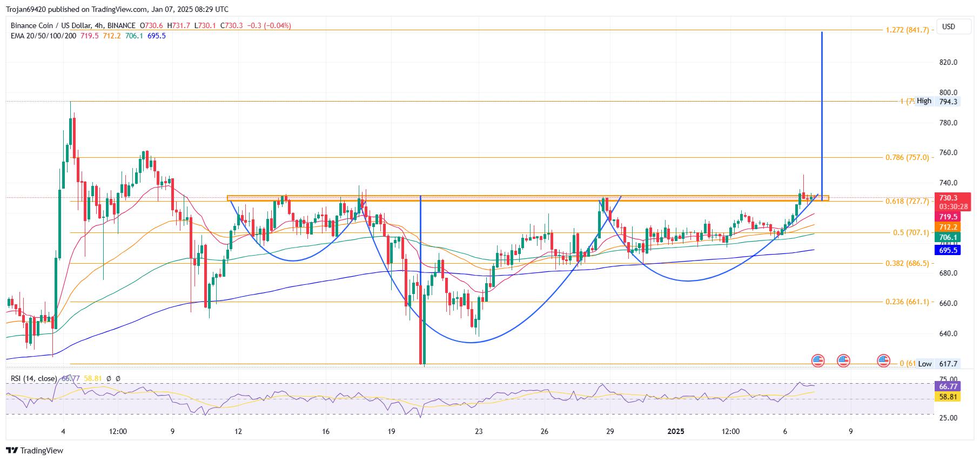Click the 29 date label on the time axis

[x=610, y=431]
